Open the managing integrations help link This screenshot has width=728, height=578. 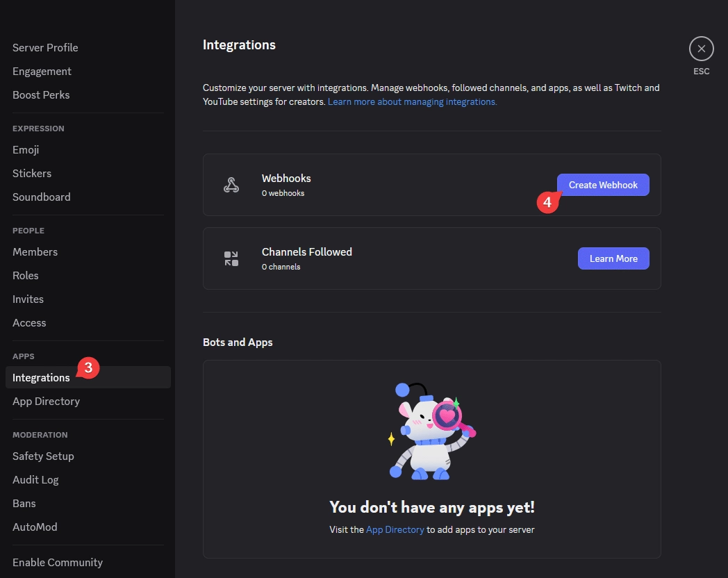(x=412, y=101)
